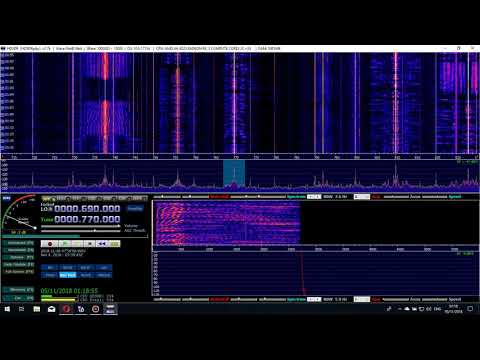Toggle the highlighted AGC Fast button
Screen dimensions: 480x360
[68, 275]
